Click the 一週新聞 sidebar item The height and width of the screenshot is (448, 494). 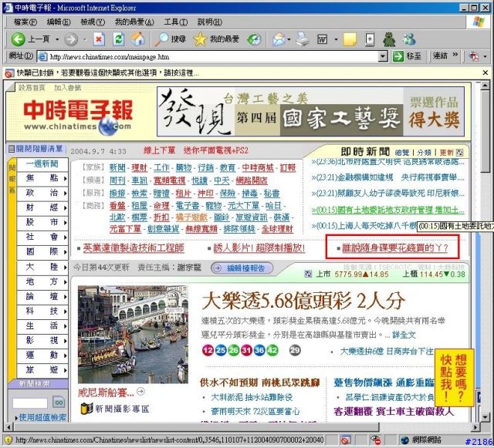(42, 163)
